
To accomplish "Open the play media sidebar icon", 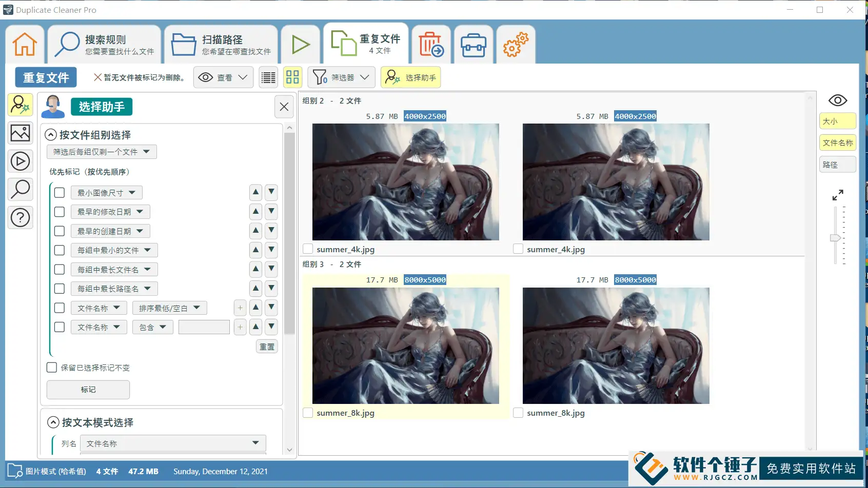I will (21, 161).
